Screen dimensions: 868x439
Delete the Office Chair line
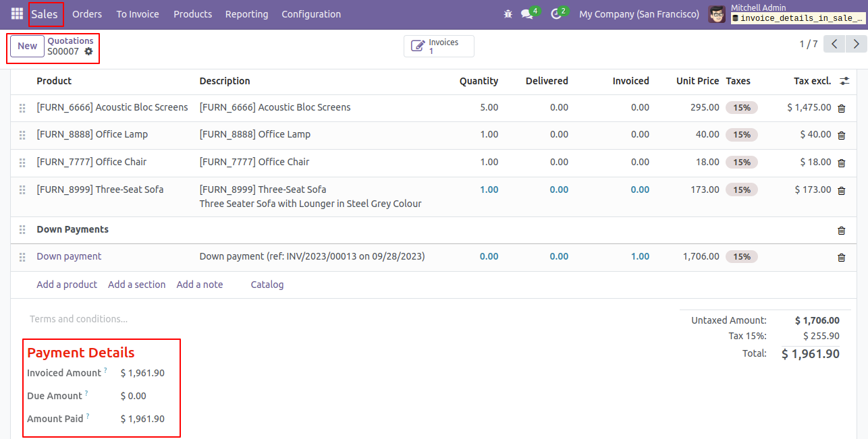841,163
